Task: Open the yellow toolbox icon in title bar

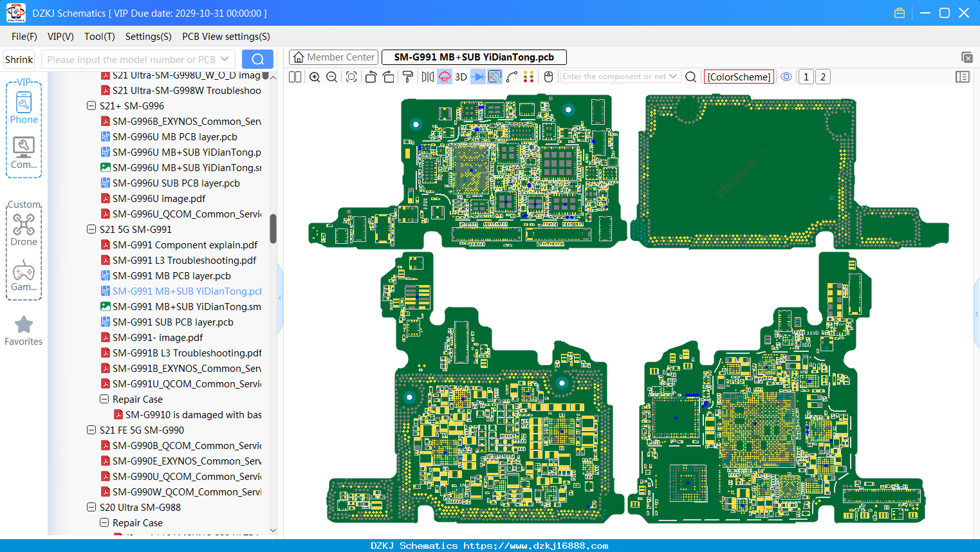Action: 900,13
